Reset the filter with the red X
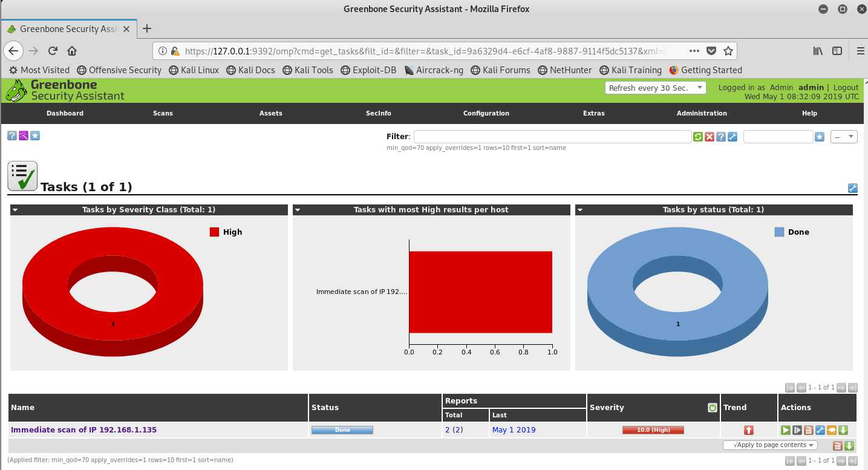Viewport: 868px width, 470px height. [x=710, y=137]
